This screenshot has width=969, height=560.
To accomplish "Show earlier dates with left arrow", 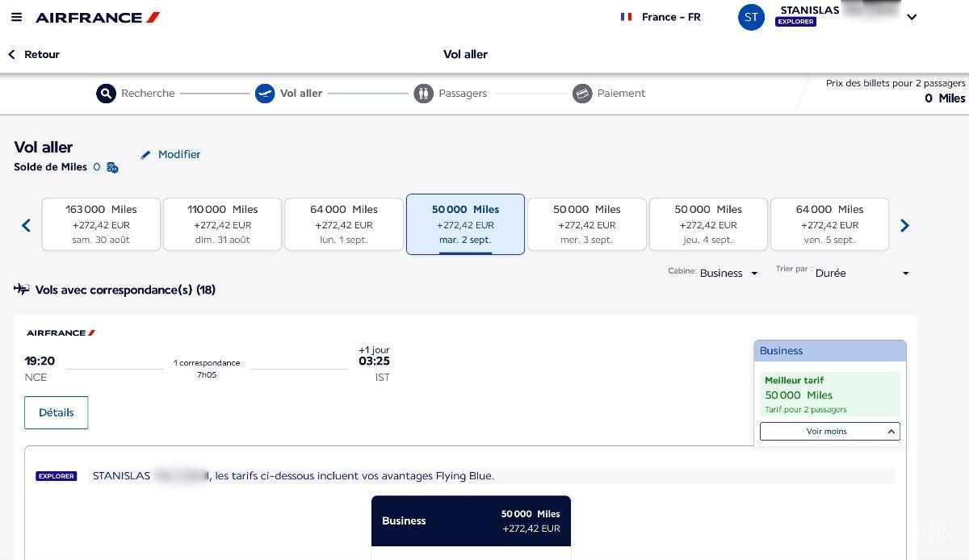I will 26,226.
